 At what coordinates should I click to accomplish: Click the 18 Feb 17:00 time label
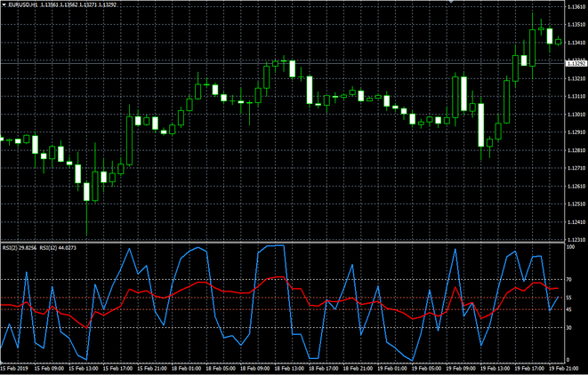(x=324, y=369)
